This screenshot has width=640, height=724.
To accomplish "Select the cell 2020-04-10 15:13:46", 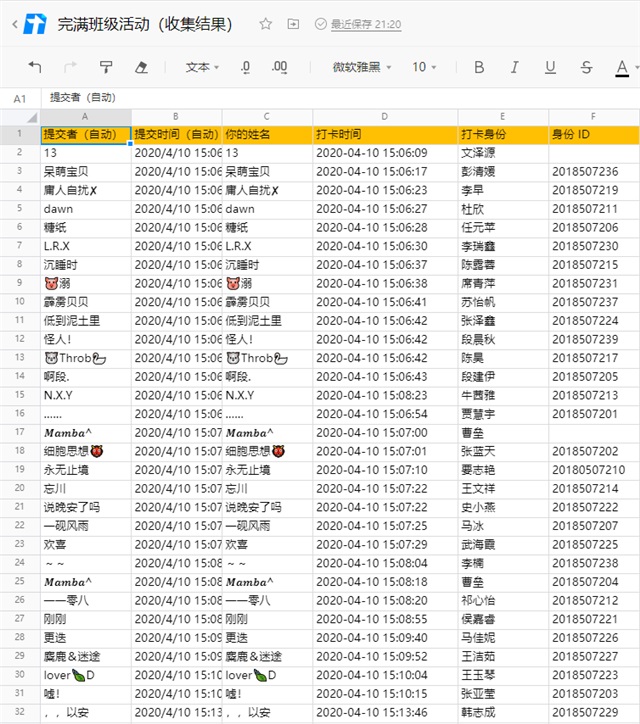I will tap(385, 712).
